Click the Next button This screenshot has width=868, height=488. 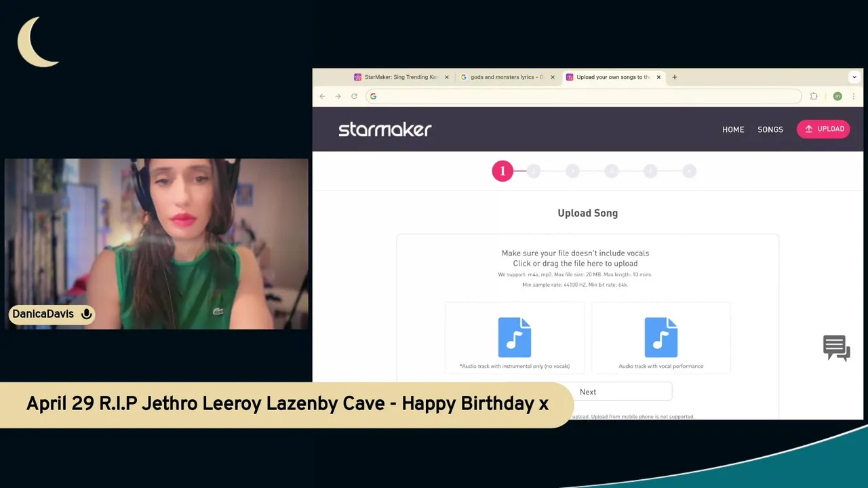point(588,392)
